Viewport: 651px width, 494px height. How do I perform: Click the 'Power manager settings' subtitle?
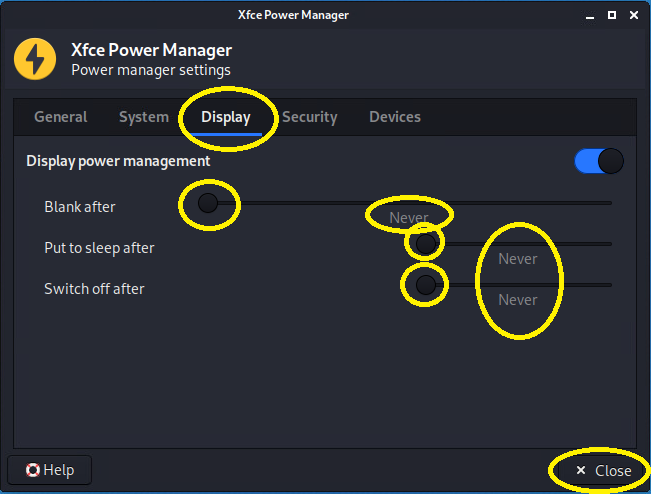point(151,70)
